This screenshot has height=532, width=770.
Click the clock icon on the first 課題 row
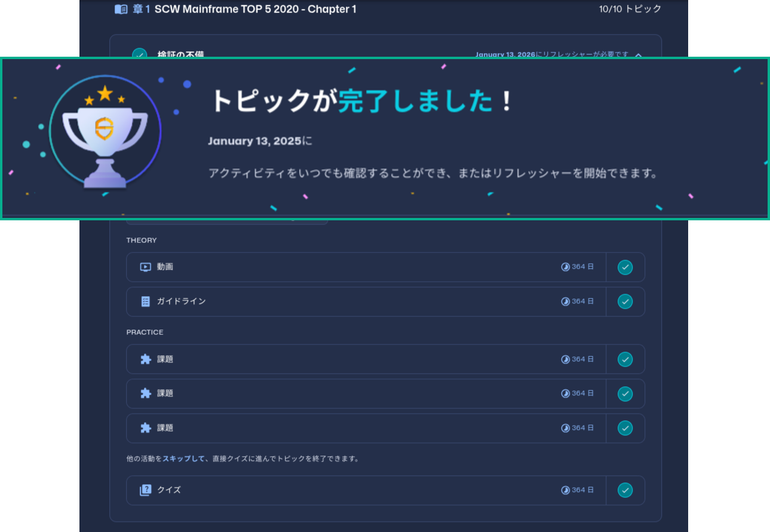pyautogui.click(x=565, y=359)
